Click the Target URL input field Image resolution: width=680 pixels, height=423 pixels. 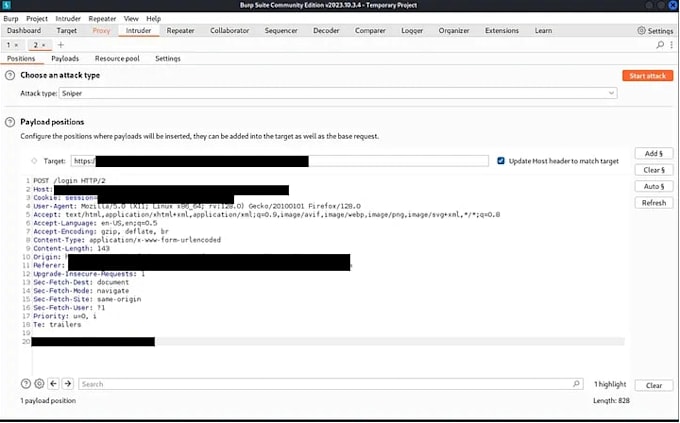(280, 161)
